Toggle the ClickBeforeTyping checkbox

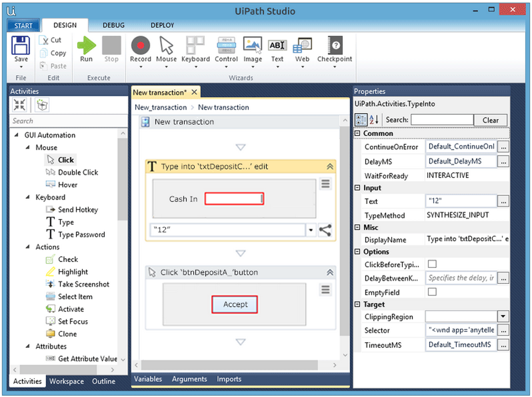tap(432, 264)
